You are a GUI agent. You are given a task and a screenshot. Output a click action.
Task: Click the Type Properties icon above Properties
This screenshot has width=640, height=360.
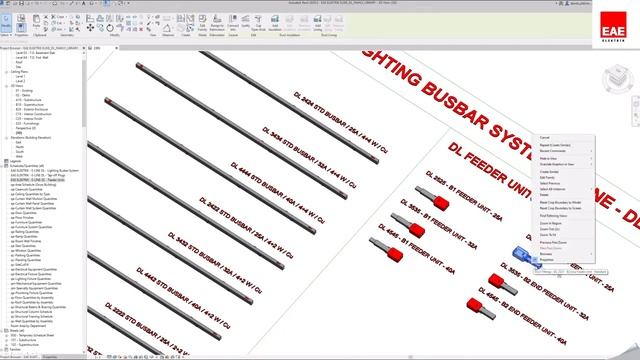21,18
